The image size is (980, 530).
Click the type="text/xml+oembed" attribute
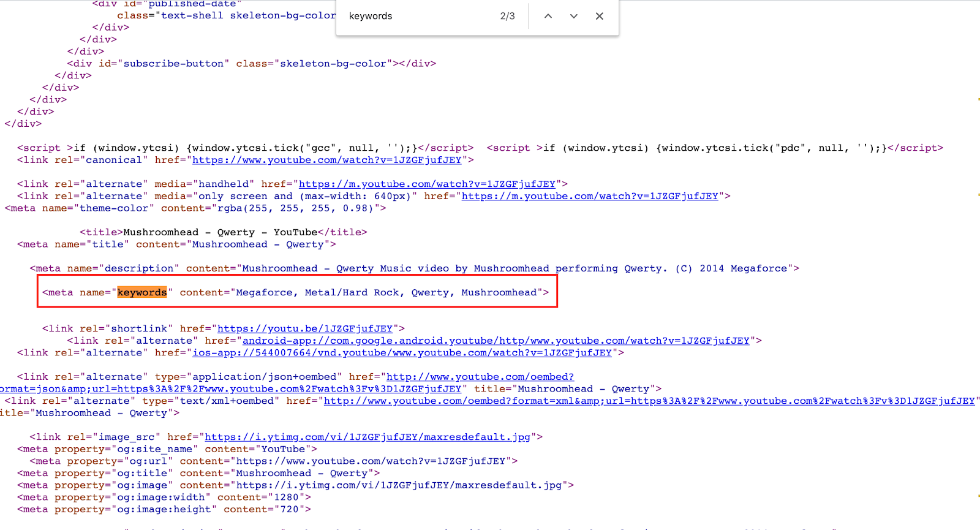[x=211, y=401]
